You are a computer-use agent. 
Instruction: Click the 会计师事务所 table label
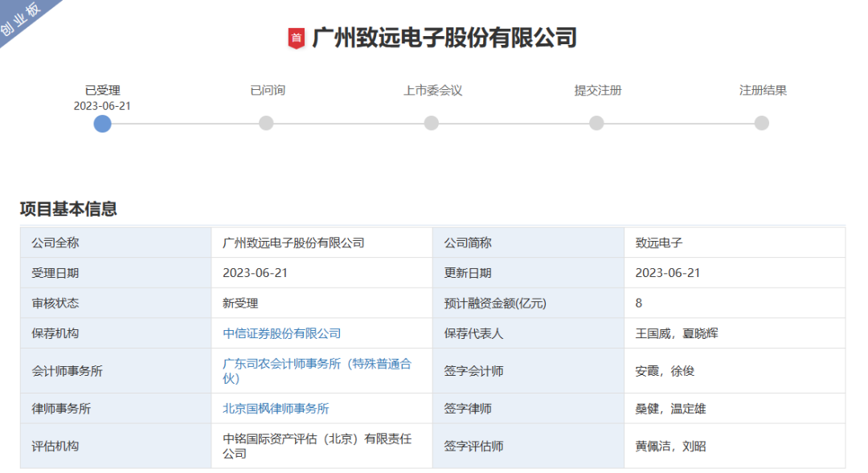point(67,371)
